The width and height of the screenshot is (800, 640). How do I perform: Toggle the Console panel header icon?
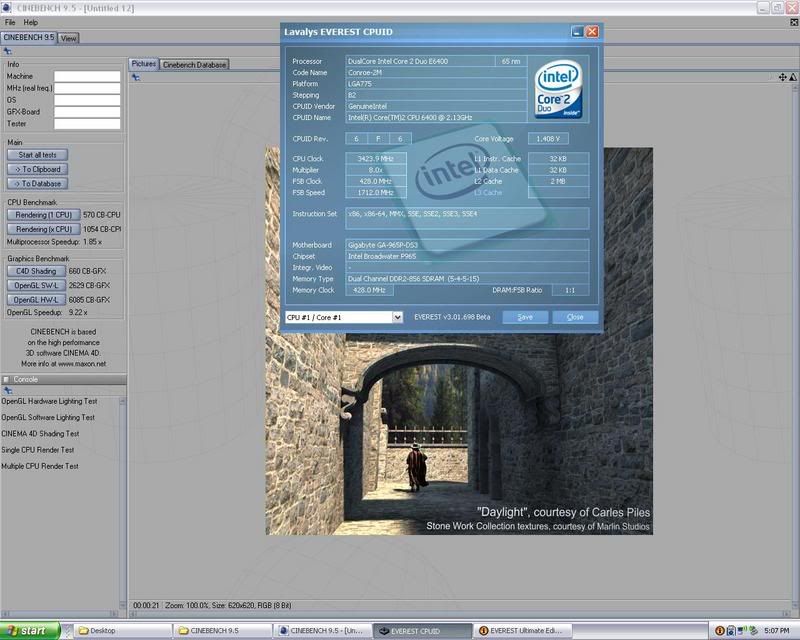(x=6, y=379)
